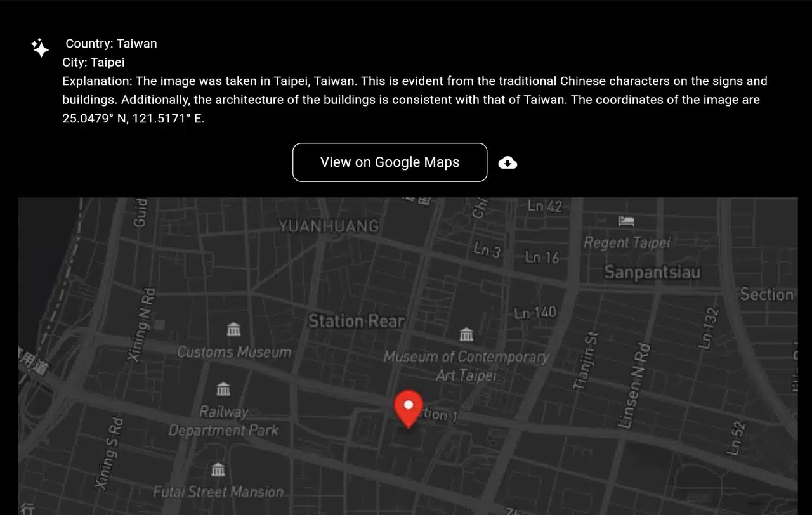The image size is (812, 515).
Task: Select the Xining S Rd street label
Action: 107,452
